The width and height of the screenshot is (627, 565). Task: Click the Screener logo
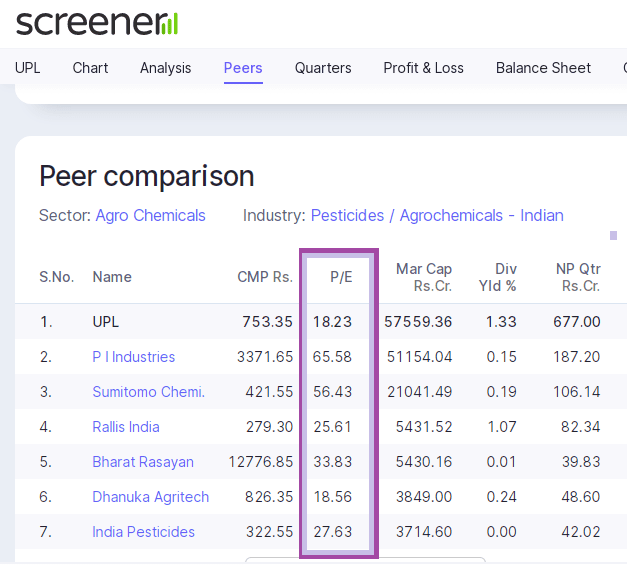(x=97, y=23)
